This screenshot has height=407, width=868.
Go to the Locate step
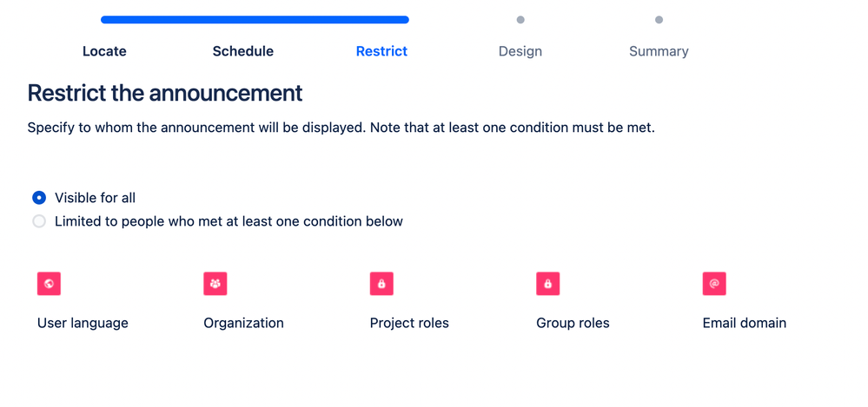[104, 51]
